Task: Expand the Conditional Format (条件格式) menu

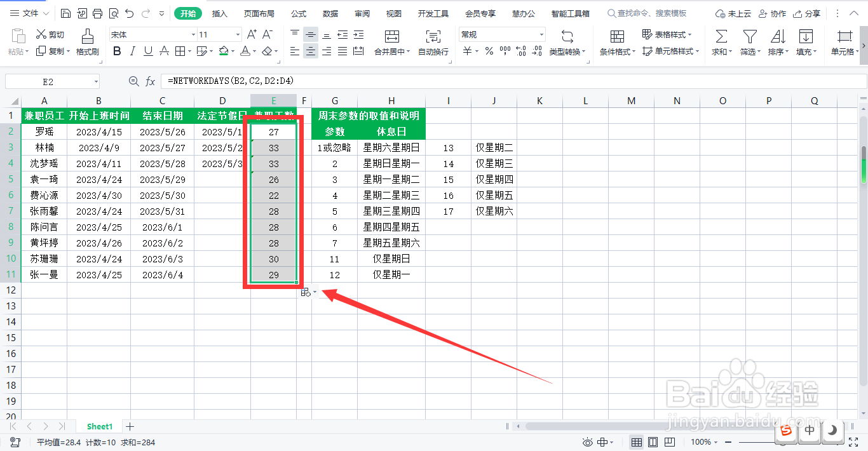Action: point(634,52)
